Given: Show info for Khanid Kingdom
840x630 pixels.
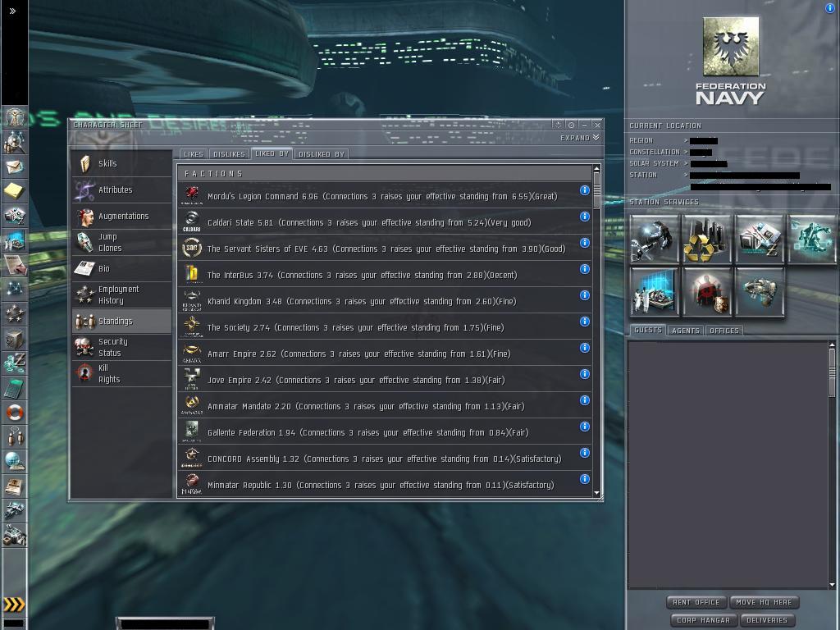Looking at the screenshot, I should (584, 295).
